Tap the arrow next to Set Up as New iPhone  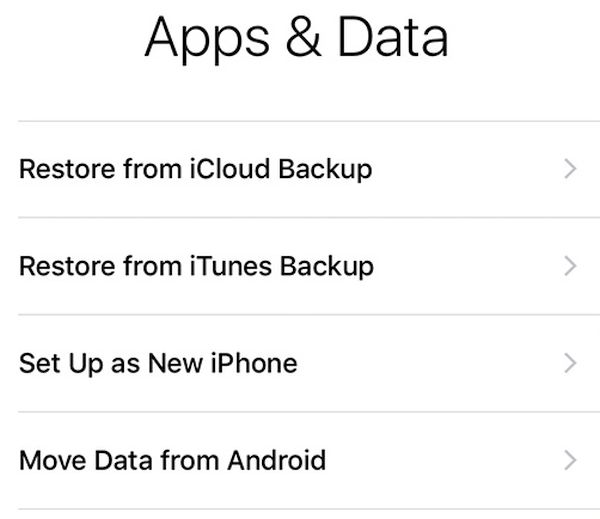pyautogui.click(x=570, y=362)
